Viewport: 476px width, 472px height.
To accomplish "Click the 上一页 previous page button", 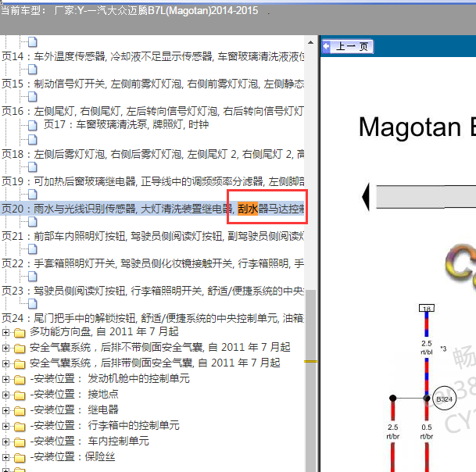I will click(x=348, y=47).
